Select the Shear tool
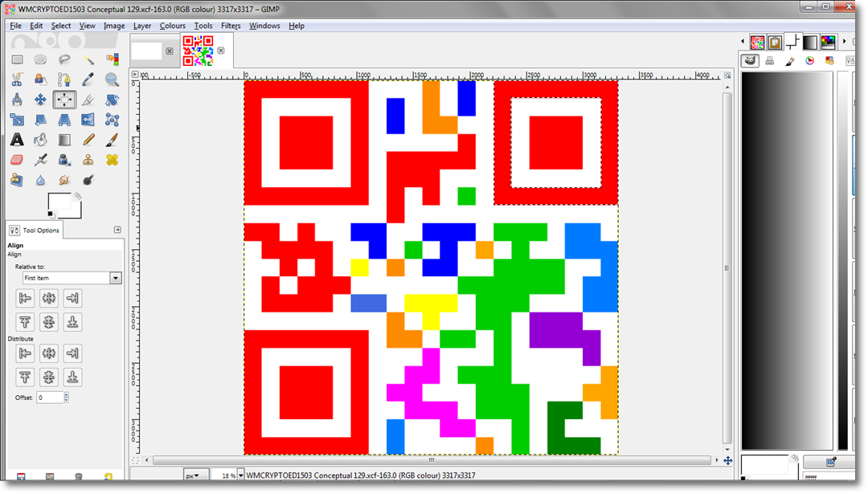868x494 pixels. click(40, 120)
